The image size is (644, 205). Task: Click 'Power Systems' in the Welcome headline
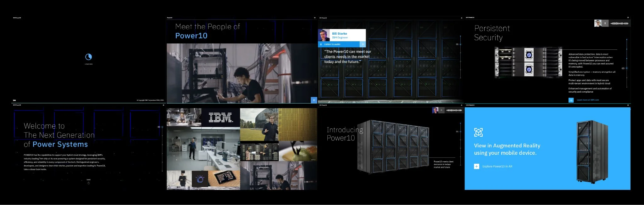coord(60,144)
